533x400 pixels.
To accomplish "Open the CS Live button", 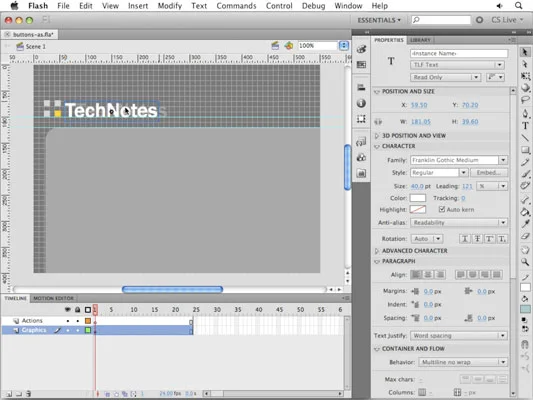I will pos(506,20).
